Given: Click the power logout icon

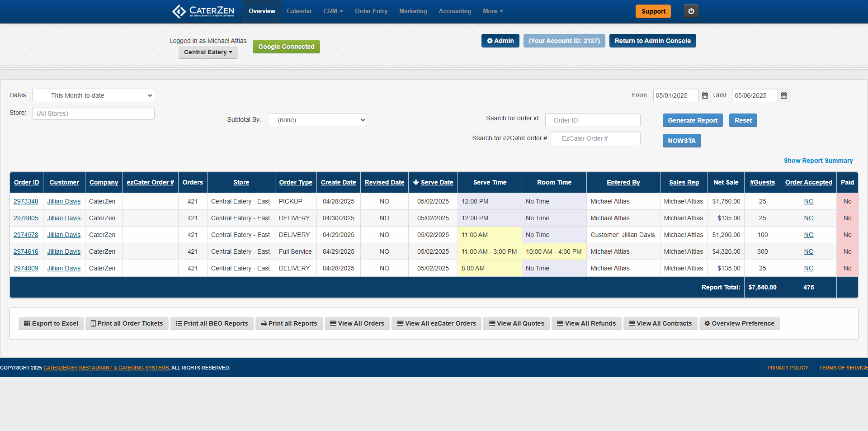Looking at the screenshot, I should 691,11.
